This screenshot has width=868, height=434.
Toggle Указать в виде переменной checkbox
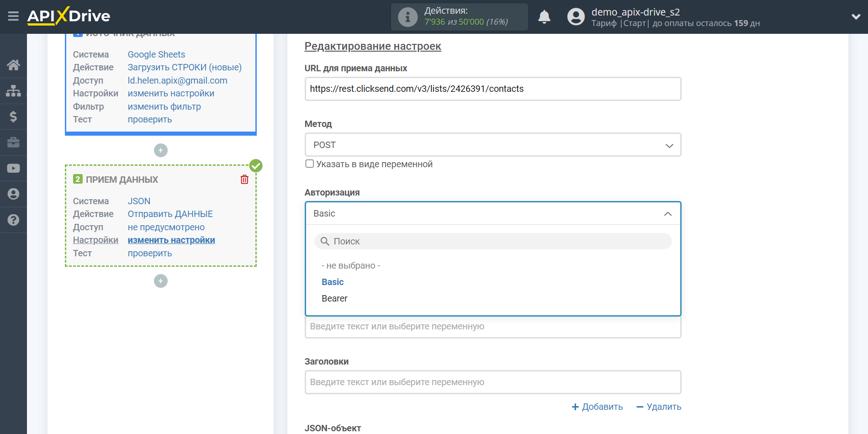click(310, 164)
